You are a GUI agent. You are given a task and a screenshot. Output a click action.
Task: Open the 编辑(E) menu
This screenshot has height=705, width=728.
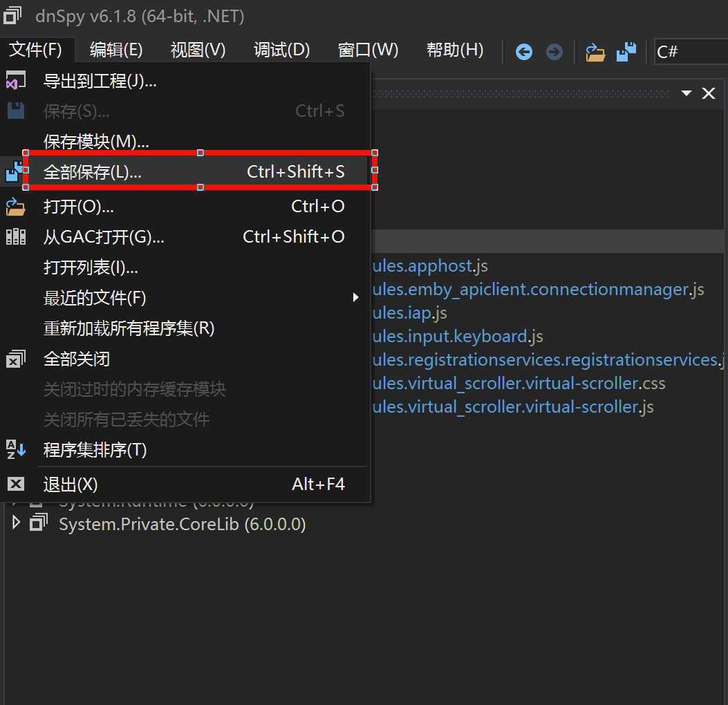pos(116,50)
